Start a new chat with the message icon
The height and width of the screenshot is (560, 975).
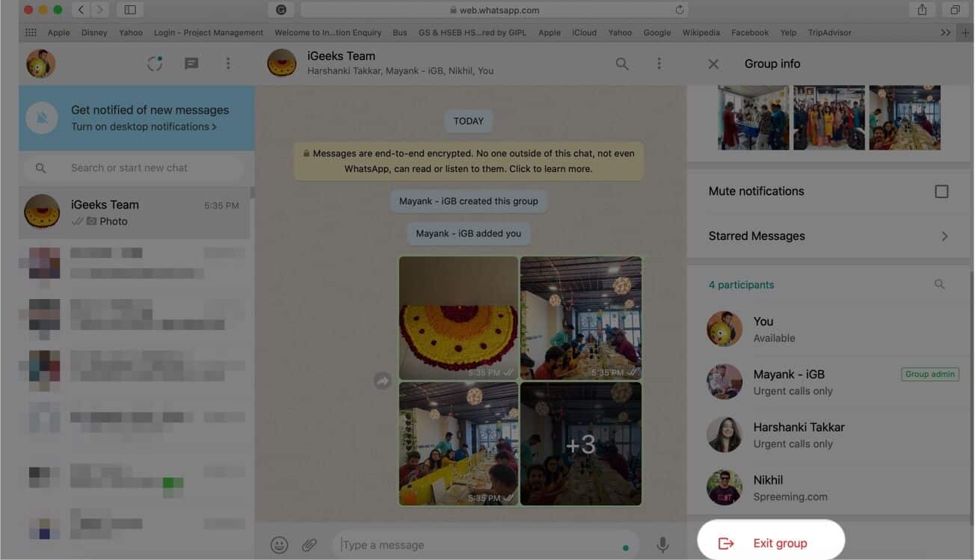[191, 64]
